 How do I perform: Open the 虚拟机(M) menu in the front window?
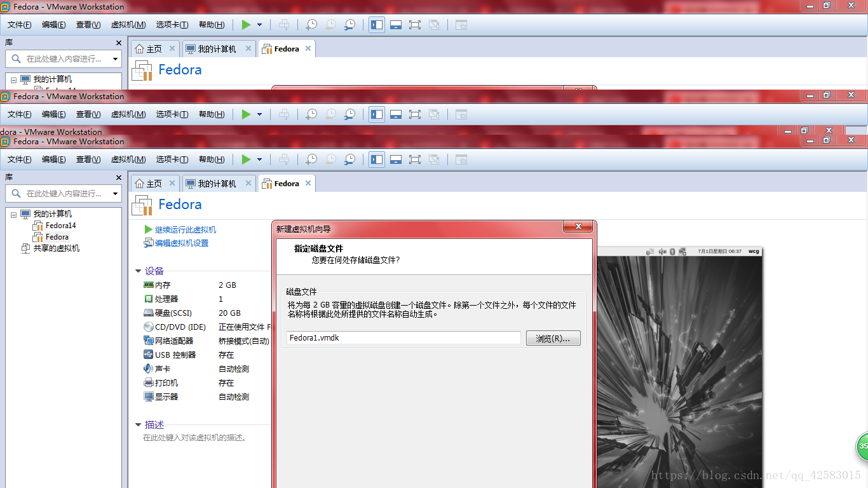point(128,159)
